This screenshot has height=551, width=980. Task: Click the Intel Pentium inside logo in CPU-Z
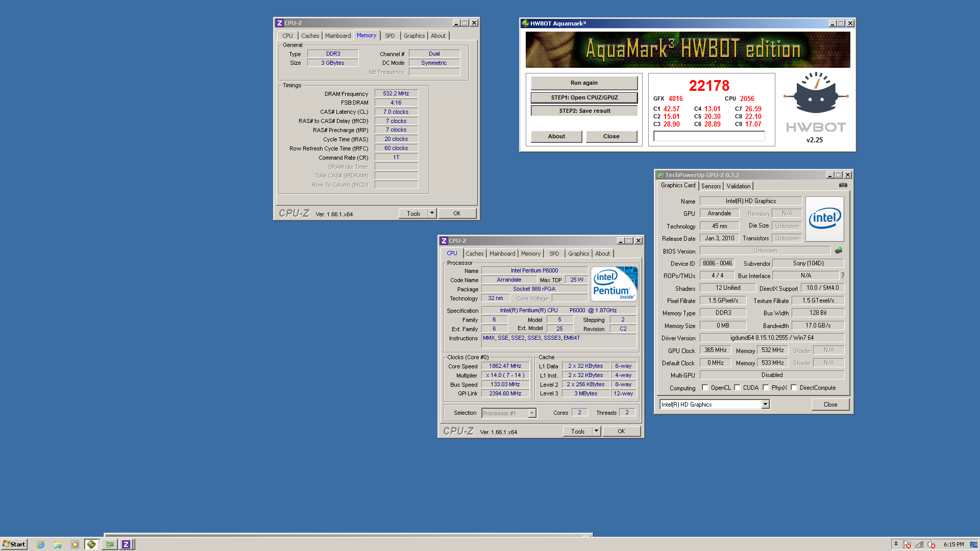pos(615,284)
